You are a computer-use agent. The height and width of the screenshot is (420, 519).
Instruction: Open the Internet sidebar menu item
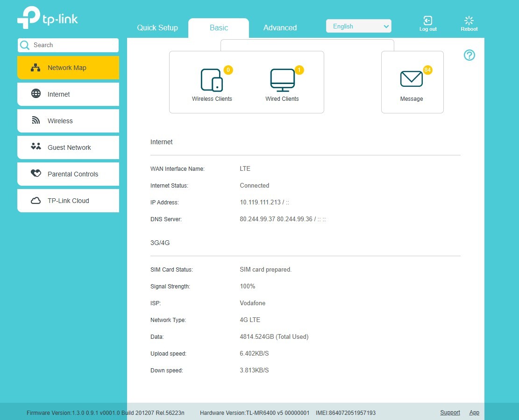pos(68,94)
